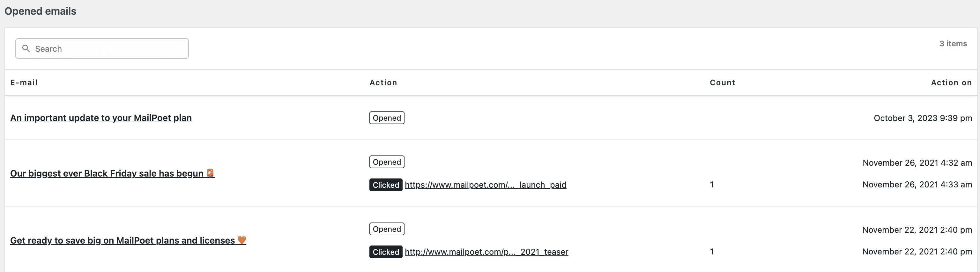980x272 pixels.
Task: Click the Opened badge in the 'Get ready' row
Action: 387,229
